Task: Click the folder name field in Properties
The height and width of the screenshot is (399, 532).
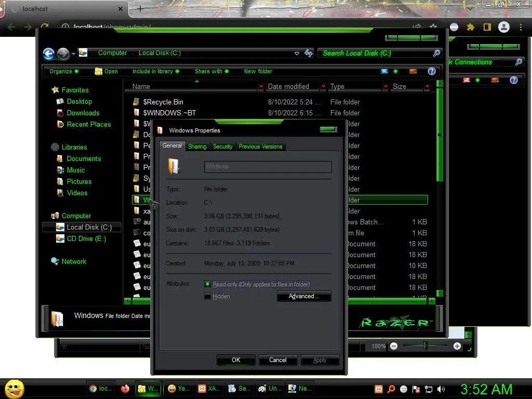Action: coord(268,167)
